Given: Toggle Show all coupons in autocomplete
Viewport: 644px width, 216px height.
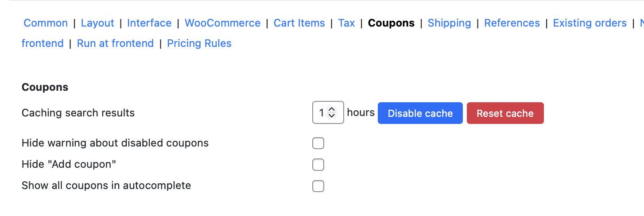Looking at the screenshot, I should [318, 186].
